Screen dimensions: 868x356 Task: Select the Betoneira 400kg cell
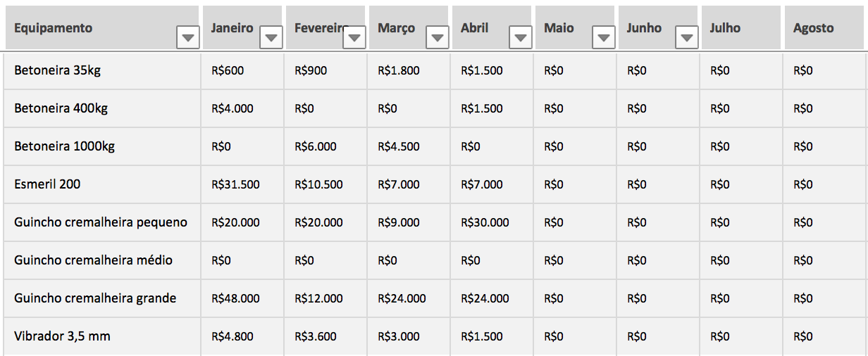pyautogui.click(x=61, y=108)
